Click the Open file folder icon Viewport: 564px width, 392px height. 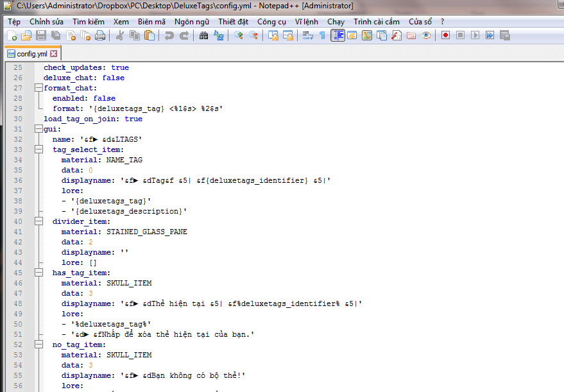pos(26,36)
